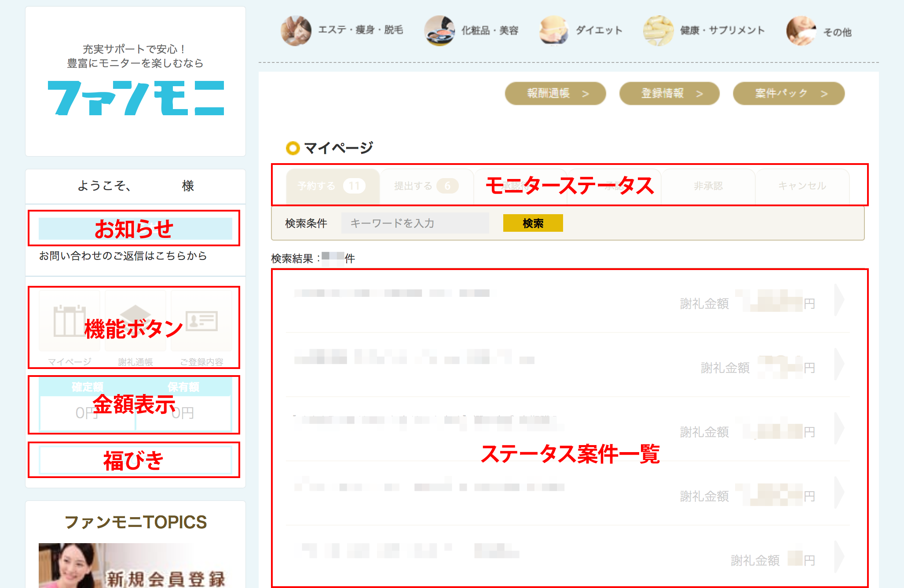Click the マイページ calendar icon button
The width and height of the screenshot is (904, 588).
click(70, 321)
